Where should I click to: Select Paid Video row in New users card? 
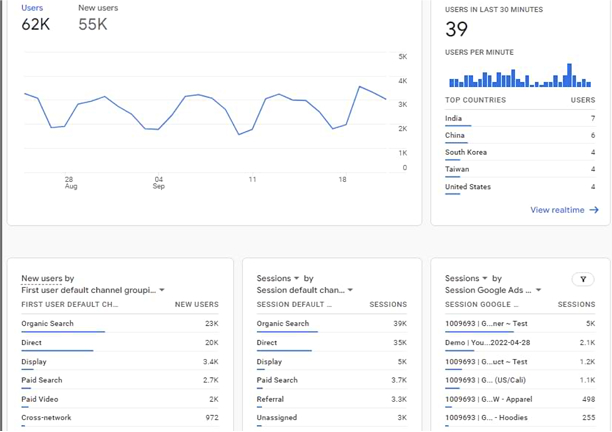(x=42, y=398)
